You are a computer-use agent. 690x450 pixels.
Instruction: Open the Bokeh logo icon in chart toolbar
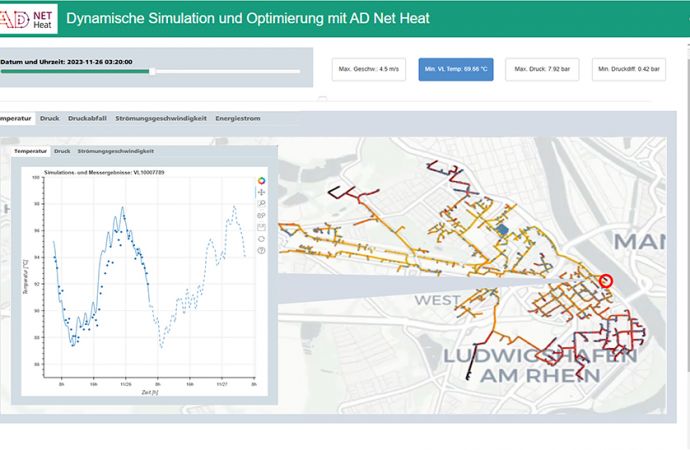(261, 180)
